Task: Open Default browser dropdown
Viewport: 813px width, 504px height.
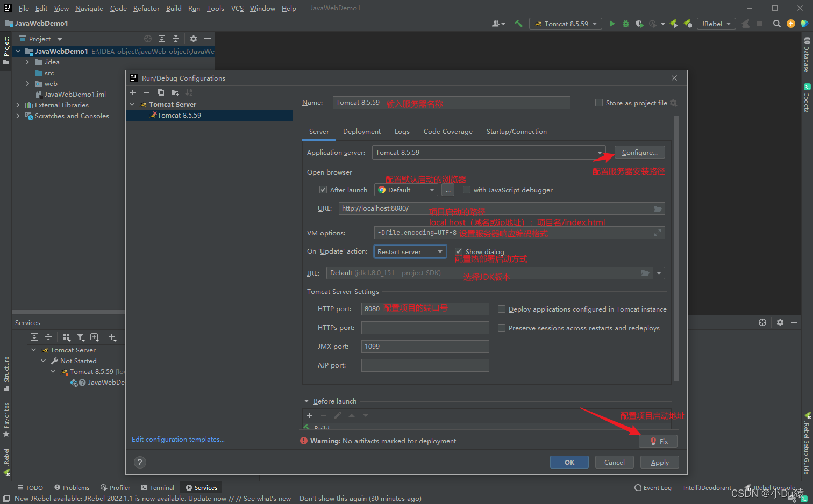Action: coord(406,190)
